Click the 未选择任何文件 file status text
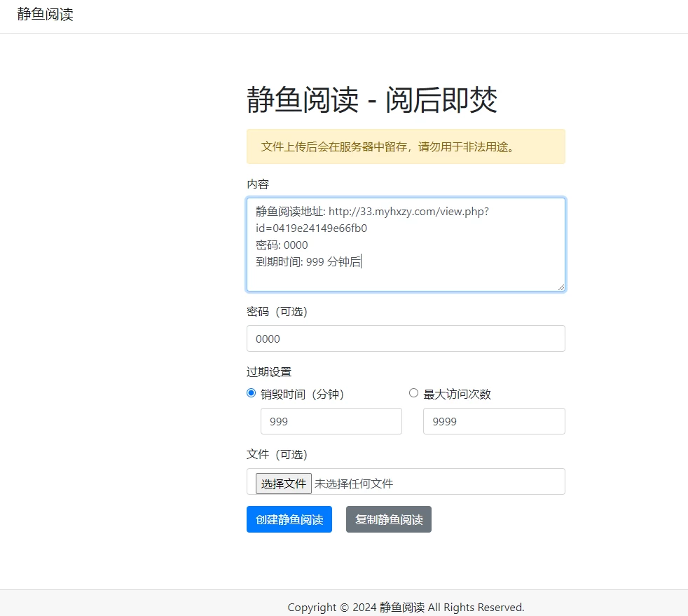688x616 pixels. pos(354,484)
